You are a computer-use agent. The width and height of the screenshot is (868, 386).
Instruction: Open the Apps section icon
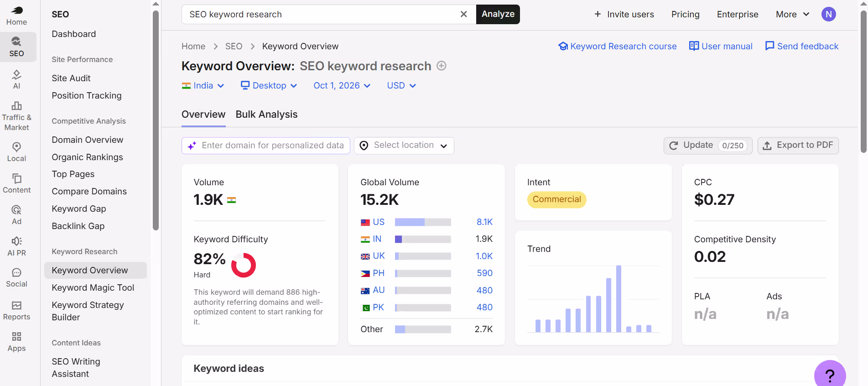(16, 342)
